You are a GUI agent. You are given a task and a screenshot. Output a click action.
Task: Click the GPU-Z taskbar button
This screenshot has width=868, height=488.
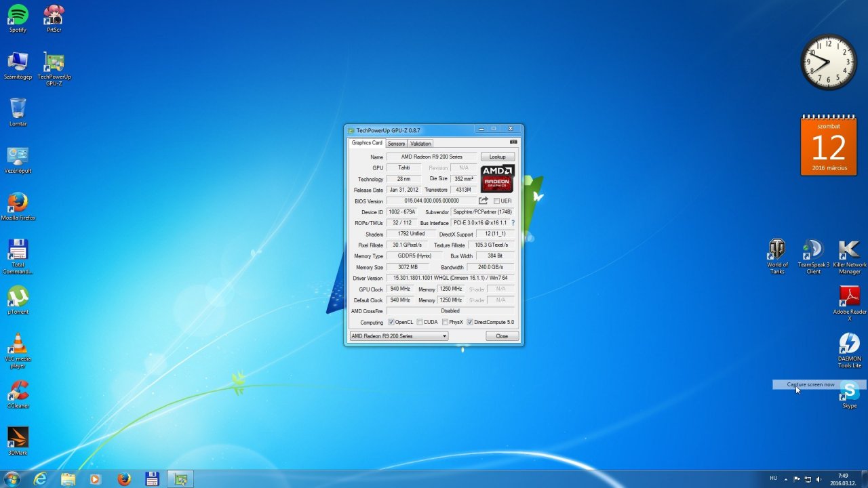pos(180,479)
